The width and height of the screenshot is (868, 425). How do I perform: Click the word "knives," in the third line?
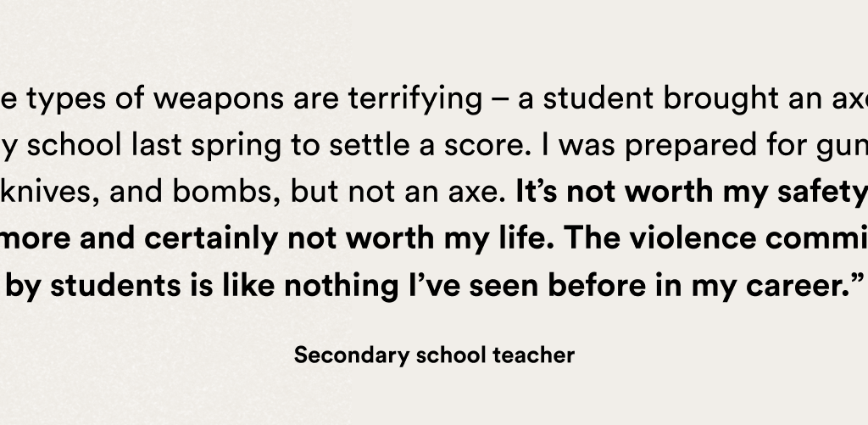50,192
